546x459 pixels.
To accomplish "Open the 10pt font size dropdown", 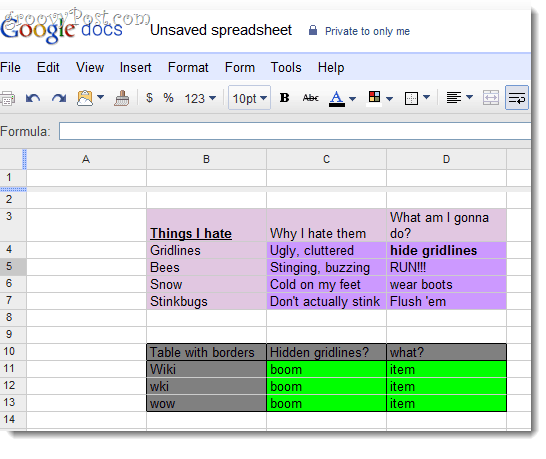I will [249, 98].
